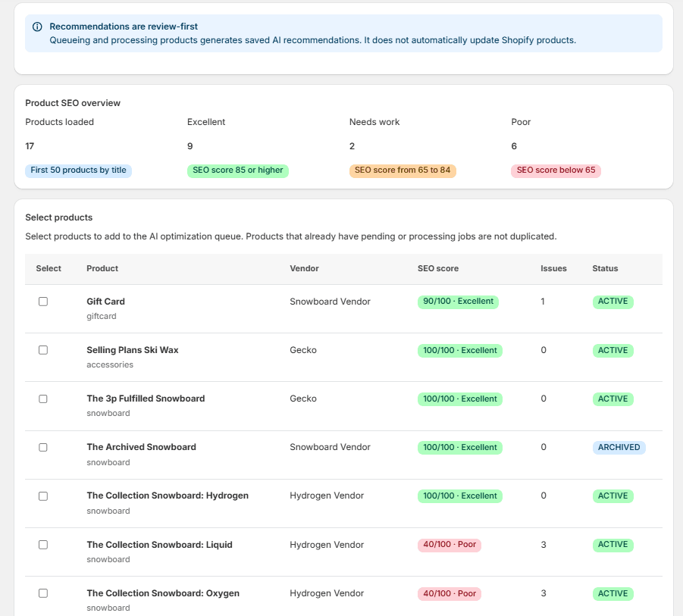This screenshot has height=616, width=683.
Task: Enable checkbox for The Collection Snowboard: Liquid
Action: pos(43,545)
